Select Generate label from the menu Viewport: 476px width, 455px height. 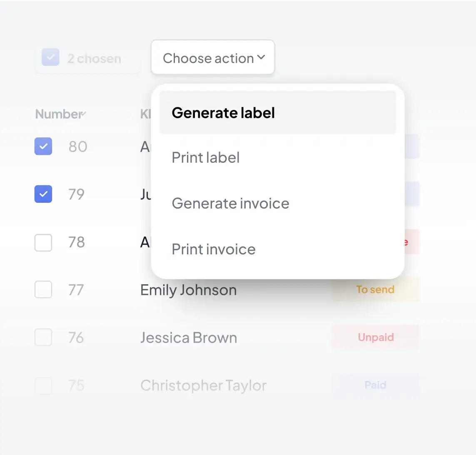223,113
